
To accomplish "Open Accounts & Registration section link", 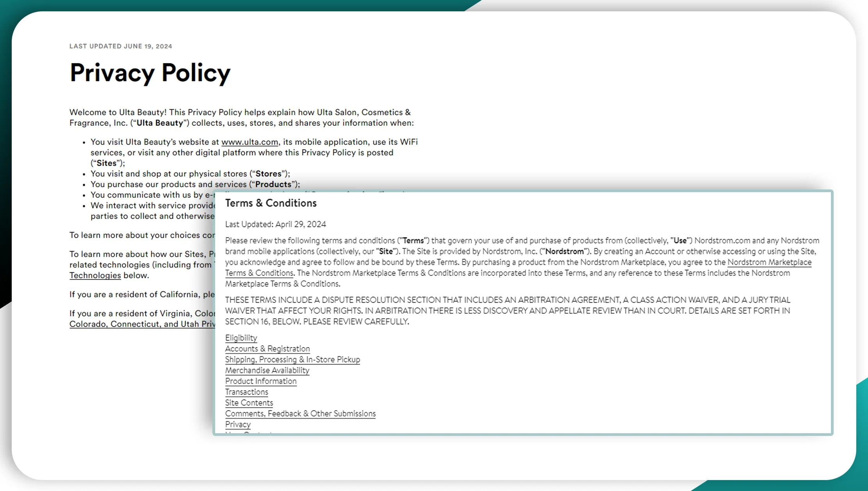I will [267, 349].
